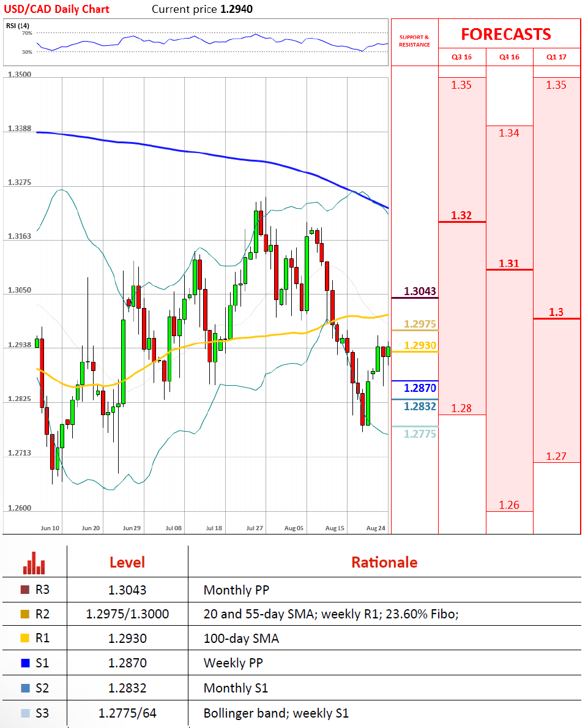
Task: Click the Q4 16 forecast mean 1.31
Action: pos(508,263)
